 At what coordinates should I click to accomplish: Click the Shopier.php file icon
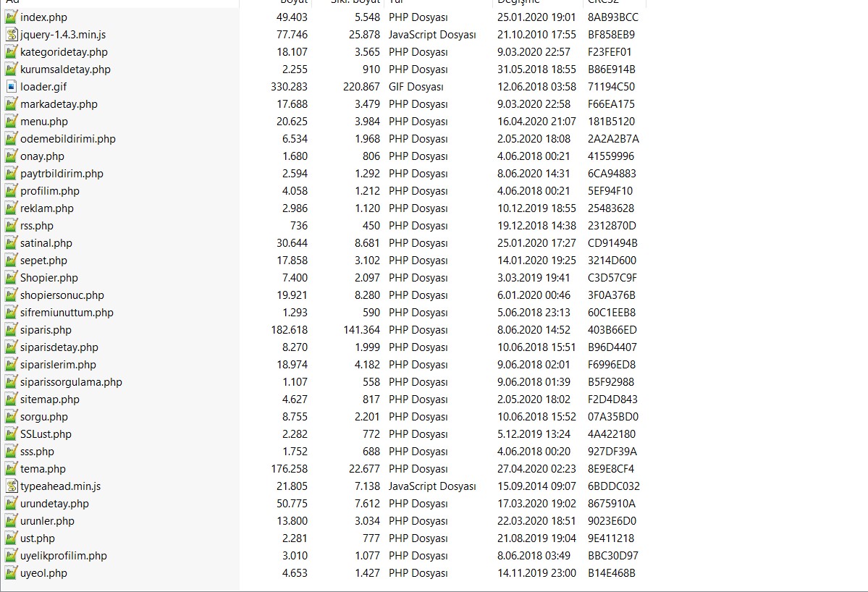[11, 278]
